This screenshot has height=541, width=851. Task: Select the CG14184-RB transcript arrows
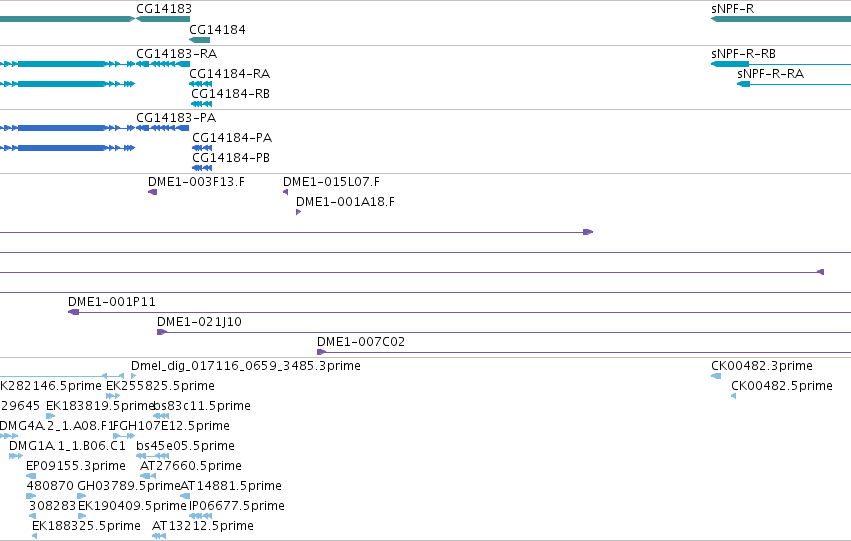coord(201,104)
